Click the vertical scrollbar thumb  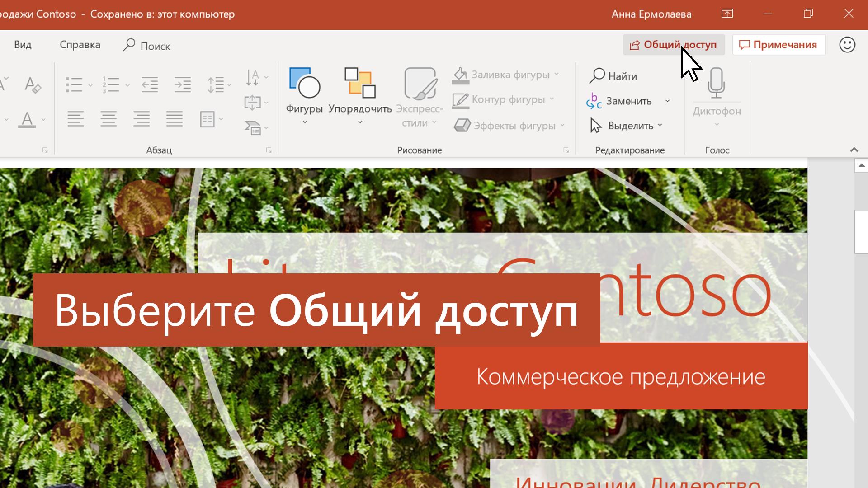(861, 231)
